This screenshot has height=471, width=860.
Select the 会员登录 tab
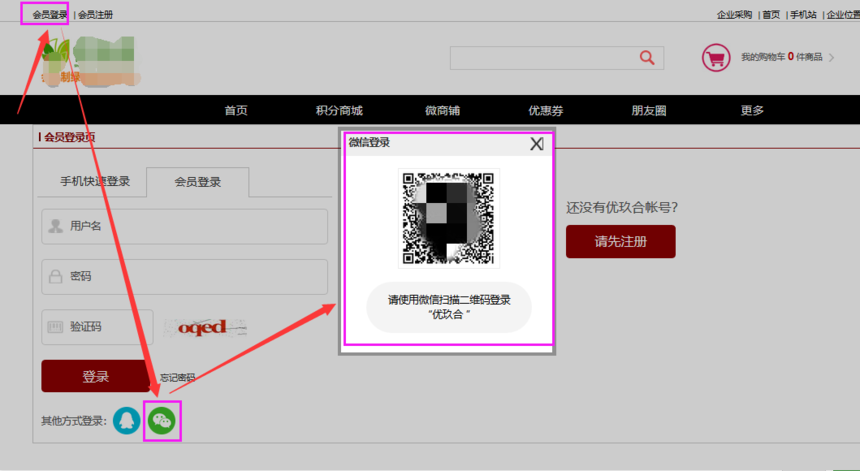(x=197, y=182)
